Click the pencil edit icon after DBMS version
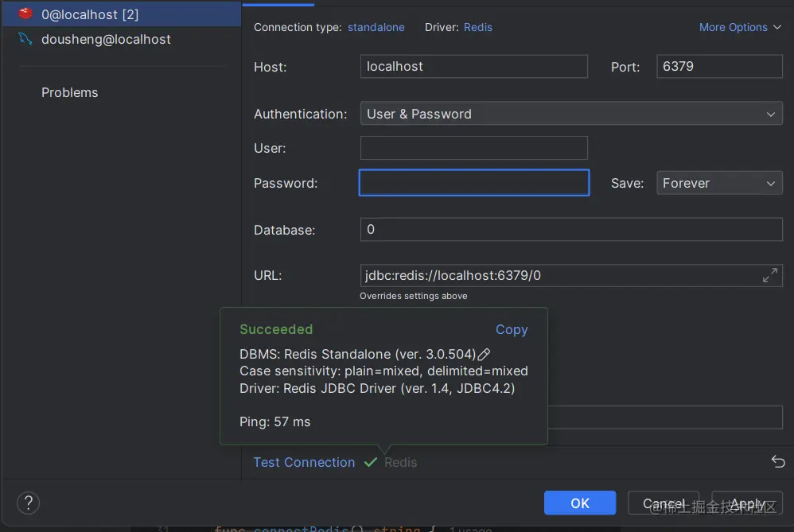This screenshot has width=794, height=532. tap(484, 354)
